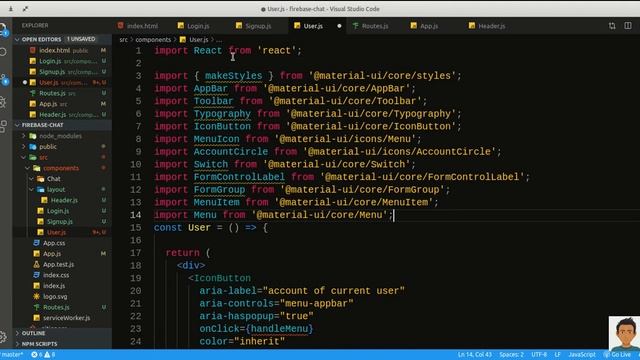Image resolution: width=640 pixels, height=360 pixels.
Task: Open App.css file
Action: [54, 243]
